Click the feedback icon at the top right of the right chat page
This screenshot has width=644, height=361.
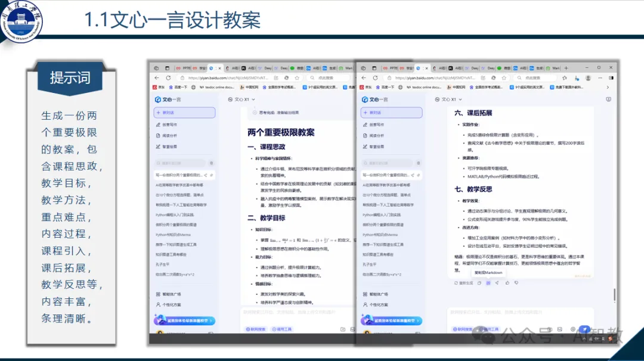click(x=608, y=99)
